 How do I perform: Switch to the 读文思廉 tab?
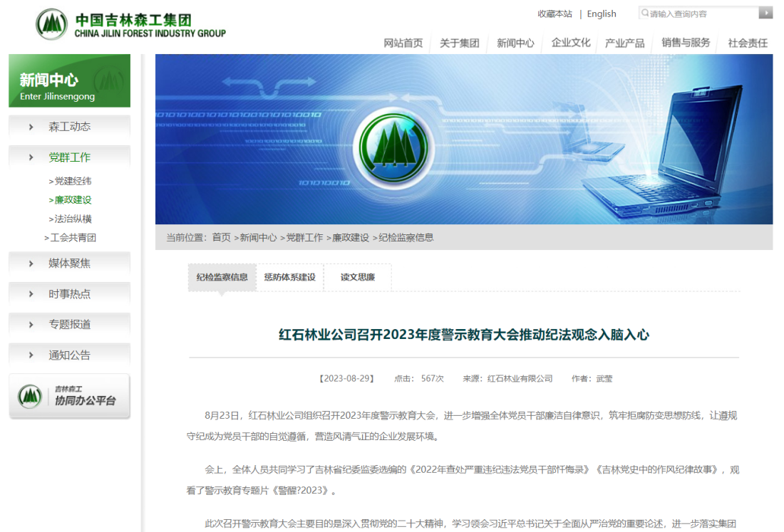click(x=357, y=277)
